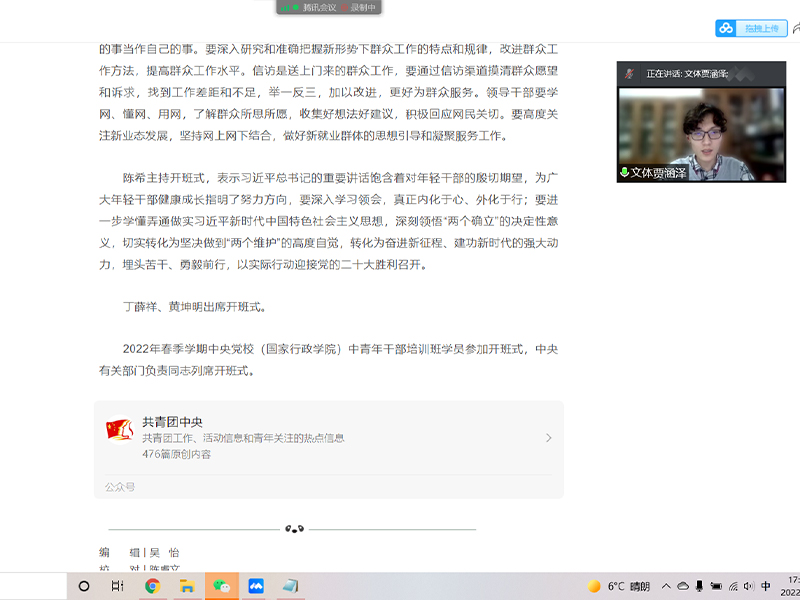
Task: Open the 共青团中央 account avatar
Action: click(119, 430)
